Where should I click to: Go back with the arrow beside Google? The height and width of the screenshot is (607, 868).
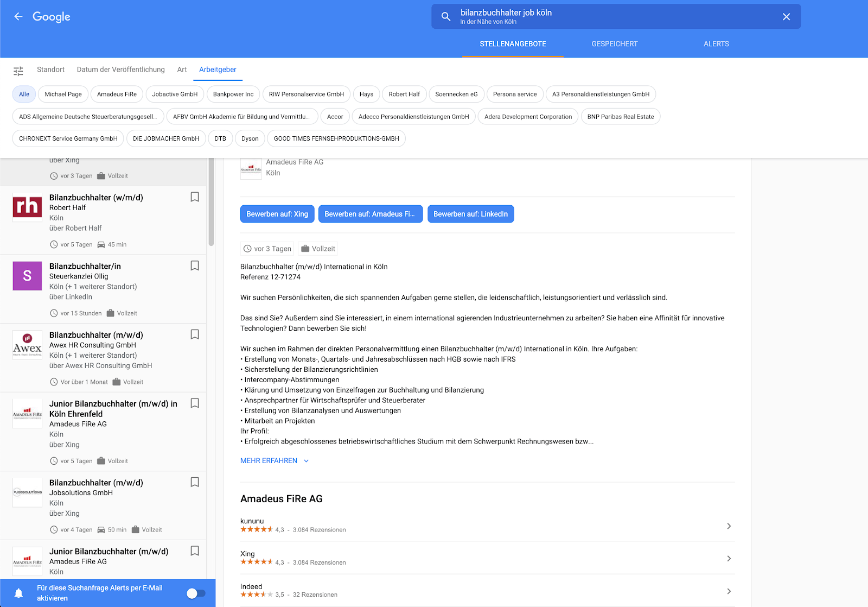pyautogui.click(x=18, y=16)
